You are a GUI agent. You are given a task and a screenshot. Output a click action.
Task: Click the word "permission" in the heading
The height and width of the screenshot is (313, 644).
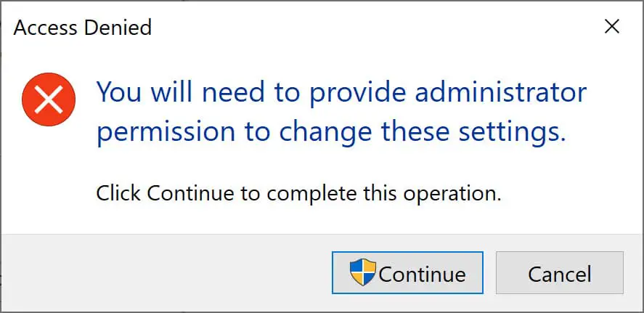(x=166, y=132)
